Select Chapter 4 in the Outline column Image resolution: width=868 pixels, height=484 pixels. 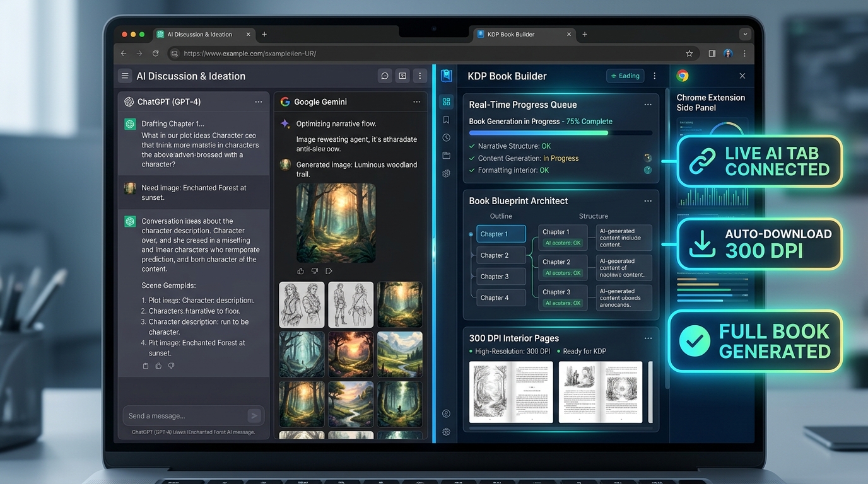click(x=501, y=297)
